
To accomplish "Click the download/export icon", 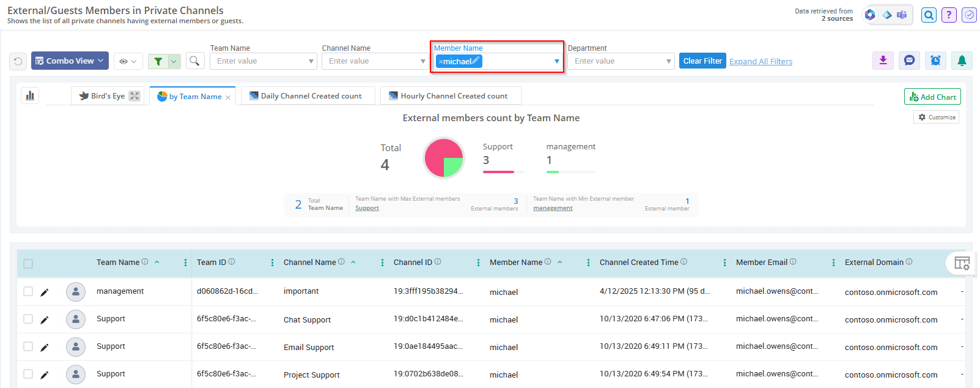I will tap(883, 61).
